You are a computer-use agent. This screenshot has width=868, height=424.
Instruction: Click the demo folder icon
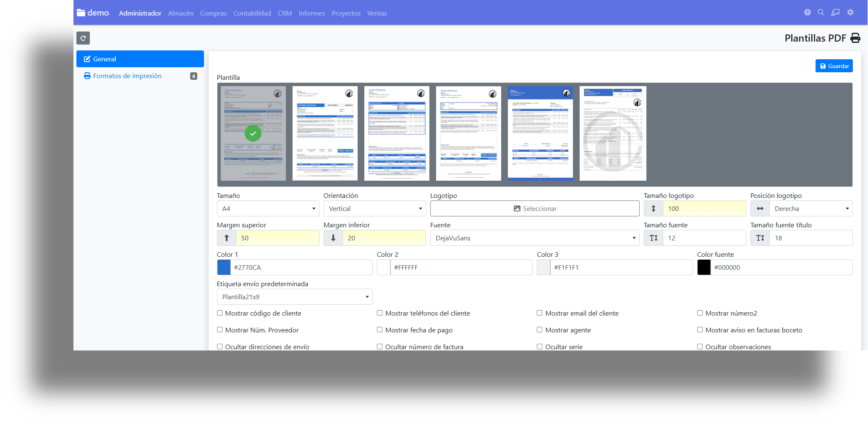(x=81, y=13)
